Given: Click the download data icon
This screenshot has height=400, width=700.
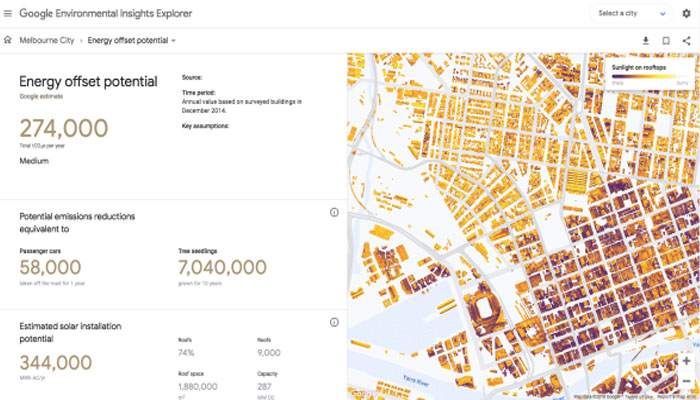Looking at the screenshot, I should click(645, 41).
